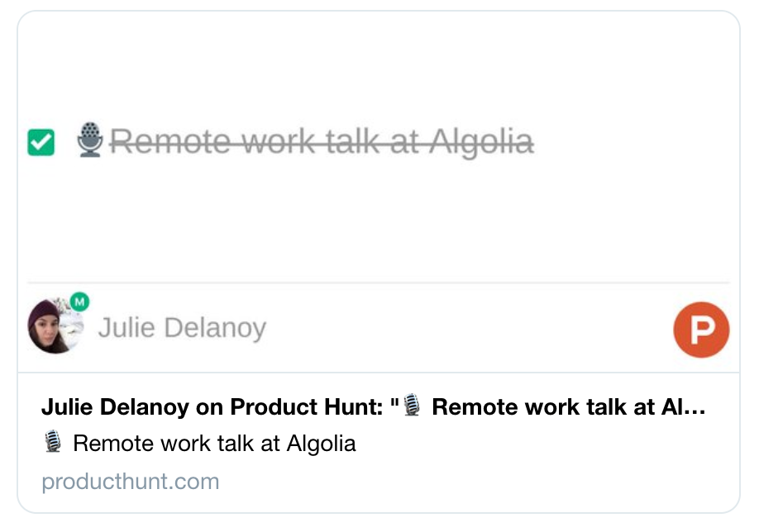This screenshot has width=759, height=532.
Task: Open the bold Julie Delanoy on Product Hunt title
Action: (x=373, y=406)
